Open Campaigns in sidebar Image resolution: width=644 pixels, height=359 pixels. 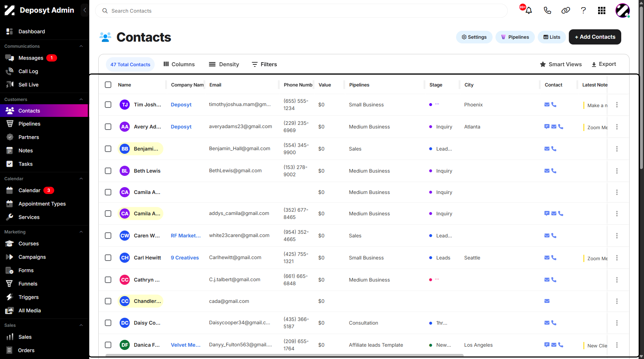coord(44,257)
